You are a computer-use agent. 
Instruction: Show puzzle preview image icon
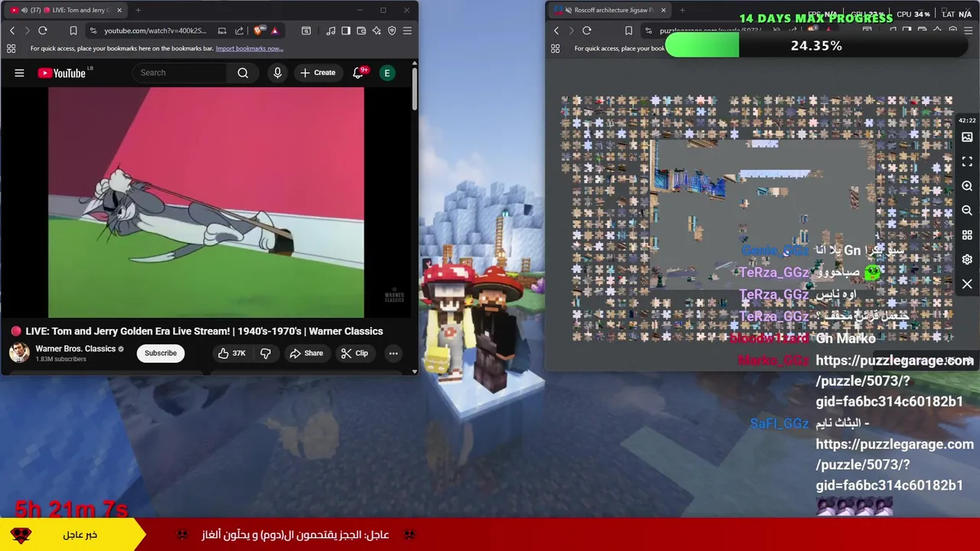click(967, 137)
